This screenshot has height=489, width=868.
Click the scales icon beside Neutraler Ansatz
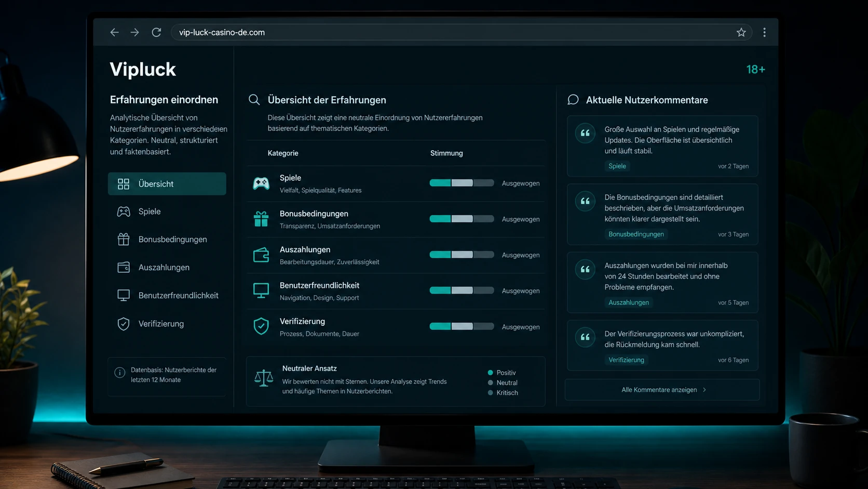pos(264,378)
